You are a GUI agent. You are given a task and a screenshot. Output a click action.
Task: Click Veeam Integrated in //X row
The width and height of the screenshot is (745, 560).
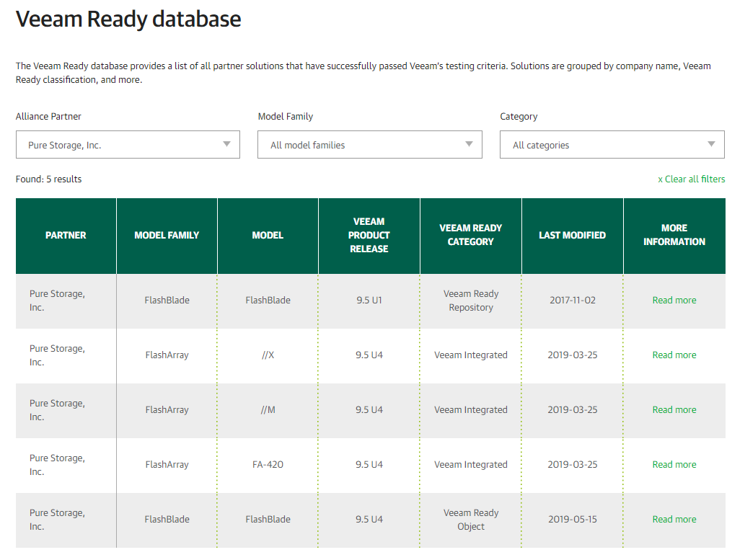point(471,355)
